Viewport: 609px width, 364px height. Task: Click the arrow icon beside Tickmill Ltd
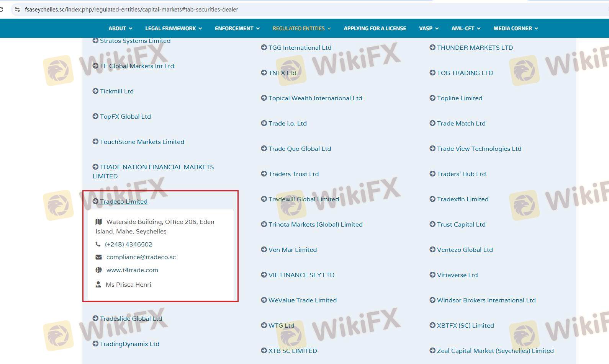tap(95, 91)
